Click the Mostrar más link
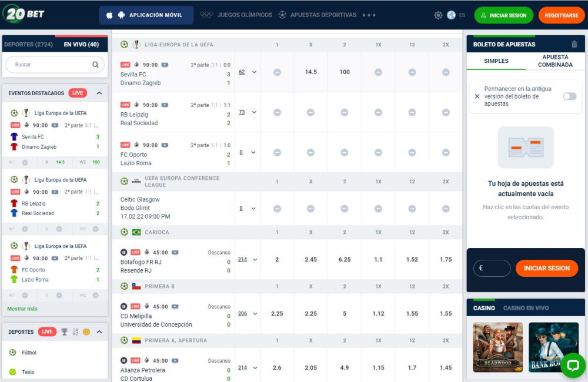The image size is (588, 382). coord(22,309)
